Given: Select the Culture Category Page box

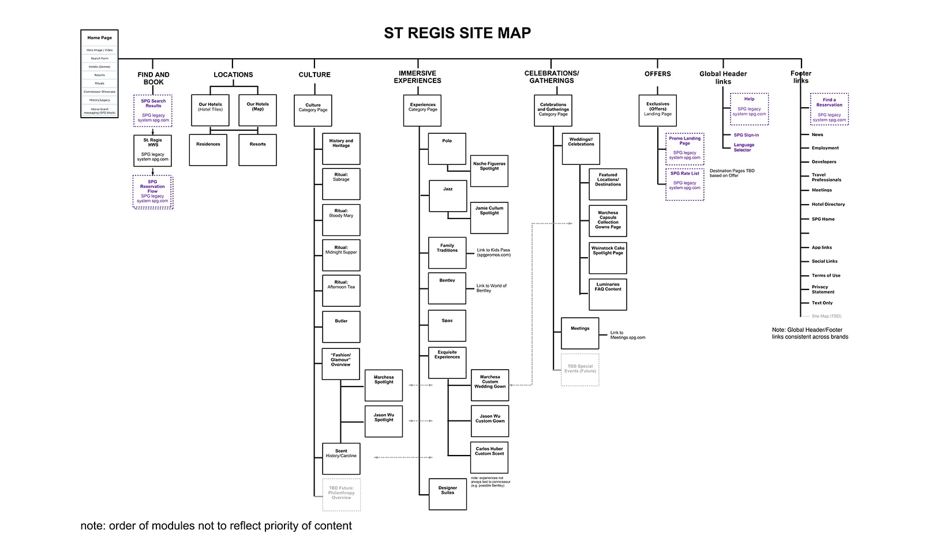Looking at the screenshot, I should pos(313,111).
